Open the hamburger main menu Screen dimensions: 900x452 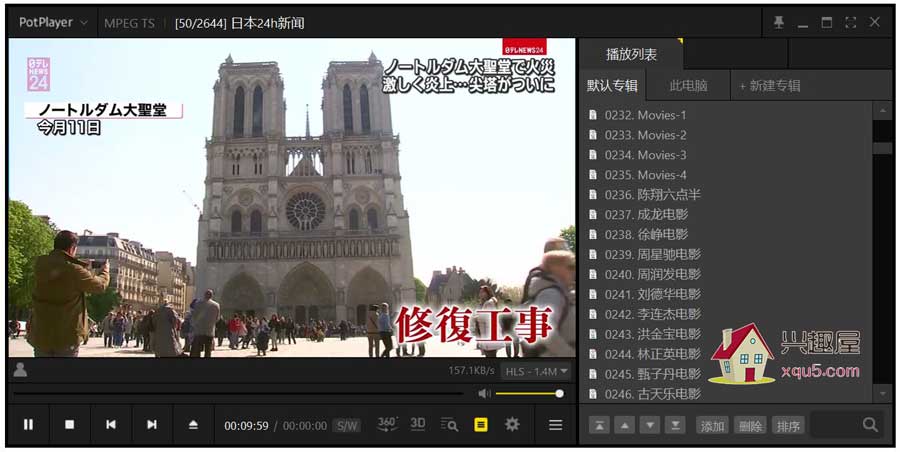pyautogui.click(x=555, y=425)
